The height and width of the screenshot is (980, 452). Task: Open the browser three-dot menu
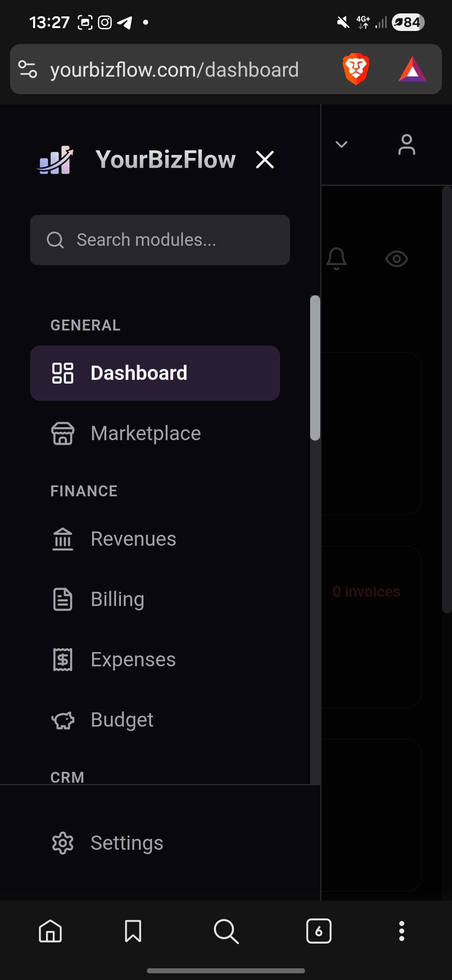(401, 931)
